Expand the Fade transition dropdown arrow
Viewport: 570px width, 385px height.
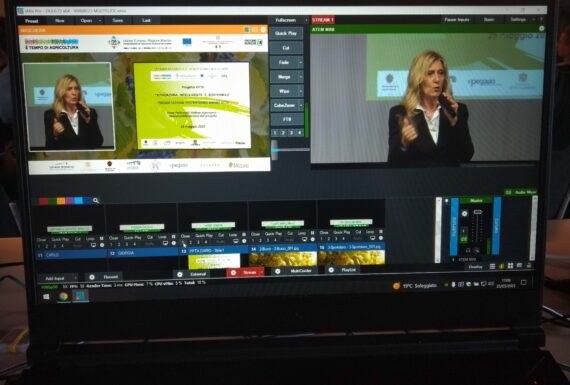[x=301, y=63]
